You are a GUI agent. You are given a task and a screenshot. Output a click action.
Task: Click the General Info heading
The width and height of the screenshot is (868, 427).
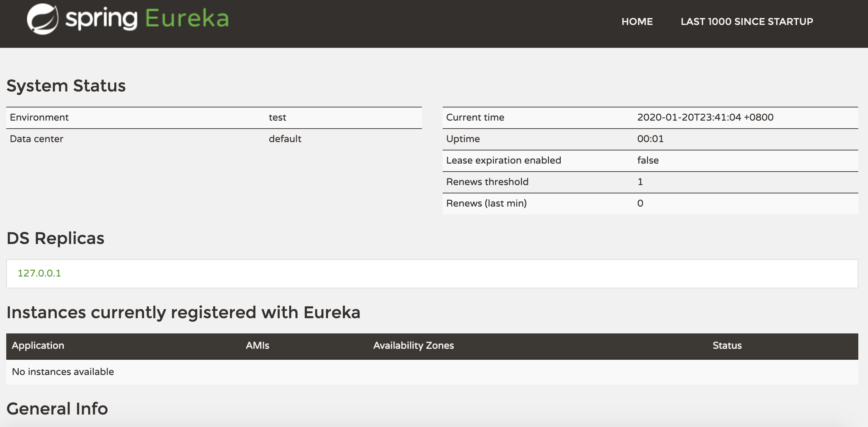[57, 409]
